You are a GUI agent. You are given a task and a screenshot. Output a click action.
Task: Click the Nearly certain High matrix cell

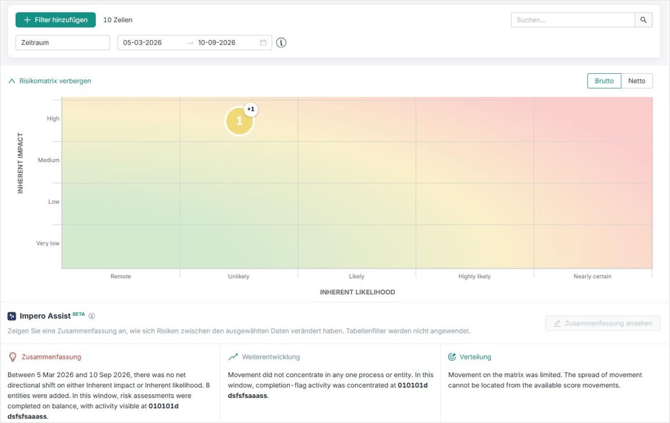[x=593, y=119]
